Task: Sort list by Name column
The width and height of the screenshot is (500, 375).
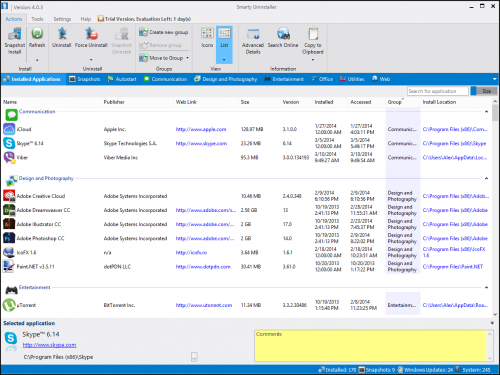Action: [x=10, y=102]
